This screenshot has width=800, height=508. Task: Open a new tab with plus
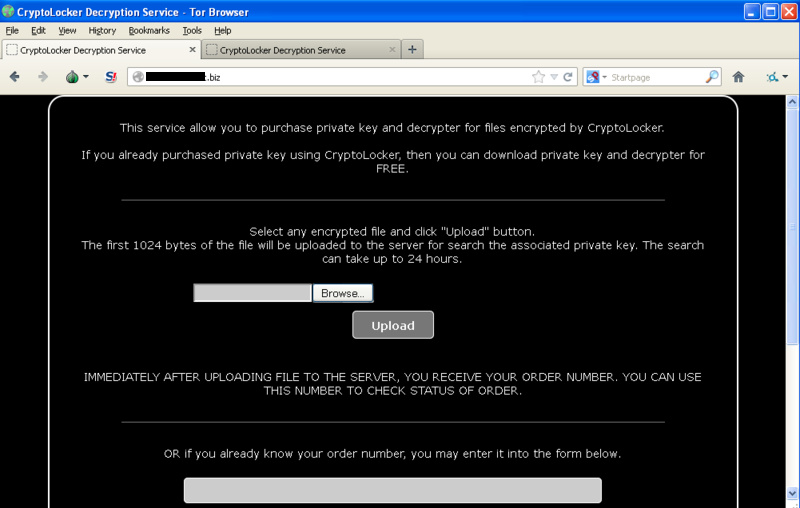(x=412, y=49)
